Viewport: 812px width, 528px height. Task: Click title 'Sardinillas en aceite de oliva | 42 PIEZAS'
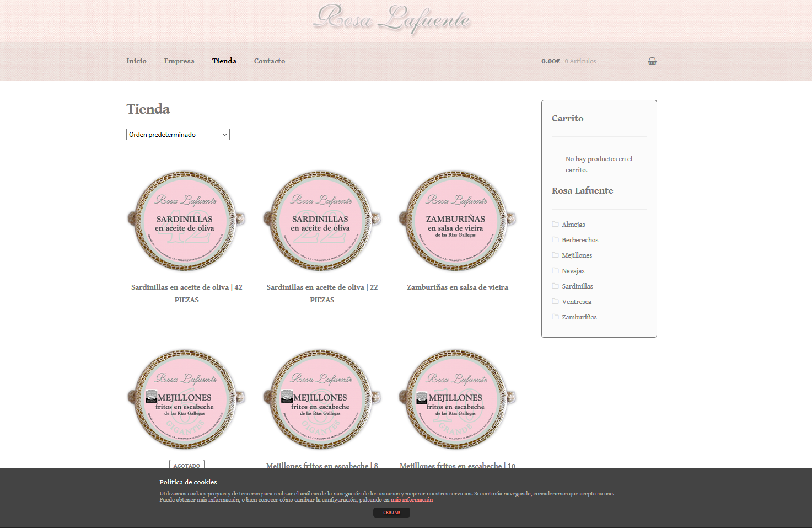pos(187,294)
